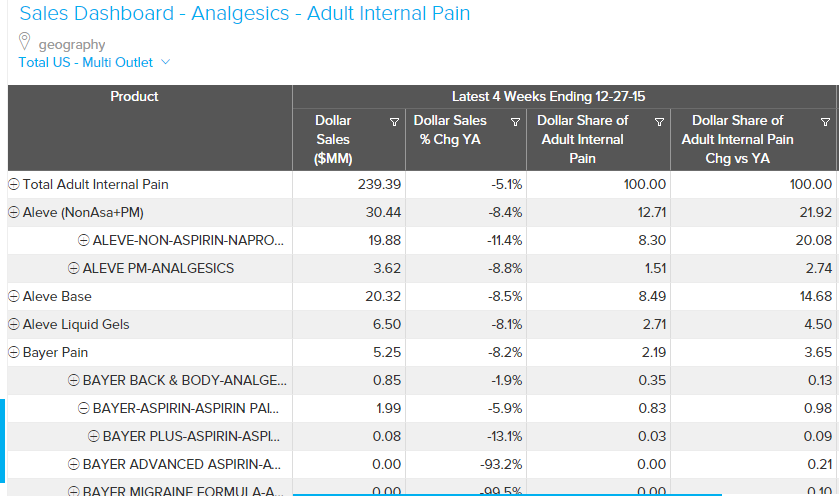Select the BAYER-ASPIRIN-ASPIRIN PAI product row
Screen dimensions: 839x496
186,409
